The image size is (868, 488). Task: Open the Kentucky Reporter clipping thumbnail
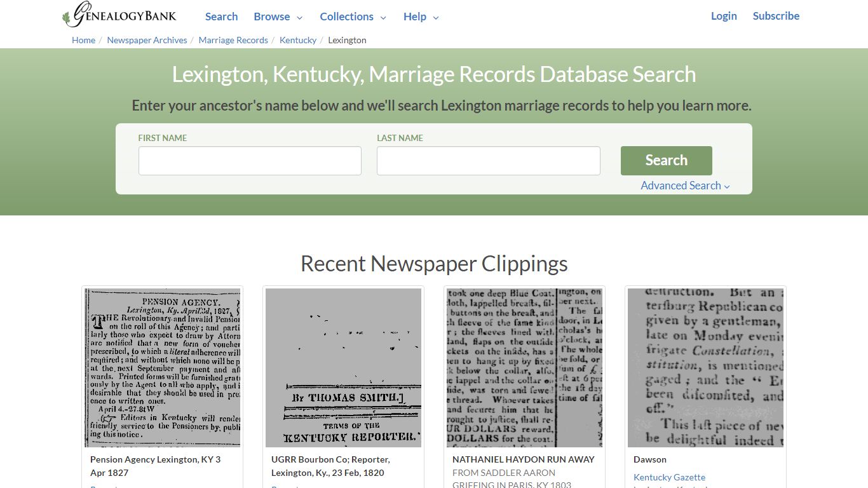344,368
